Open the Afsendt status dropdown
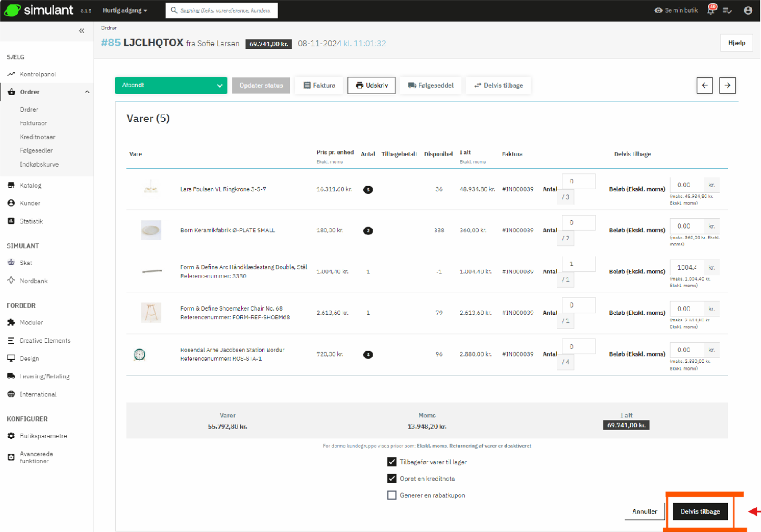Image resolution: width=761 pixels, height=532 pixels. 171,86
